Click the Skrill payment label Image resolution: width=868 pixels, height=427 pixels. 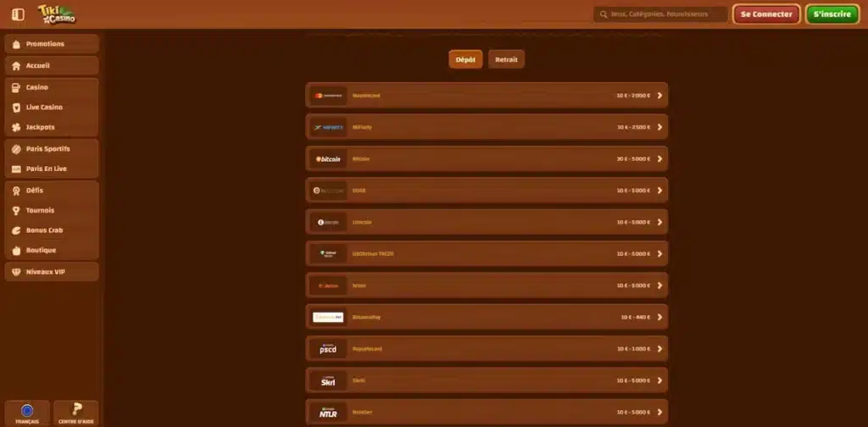pyautogui.click(x=359, y=380)
